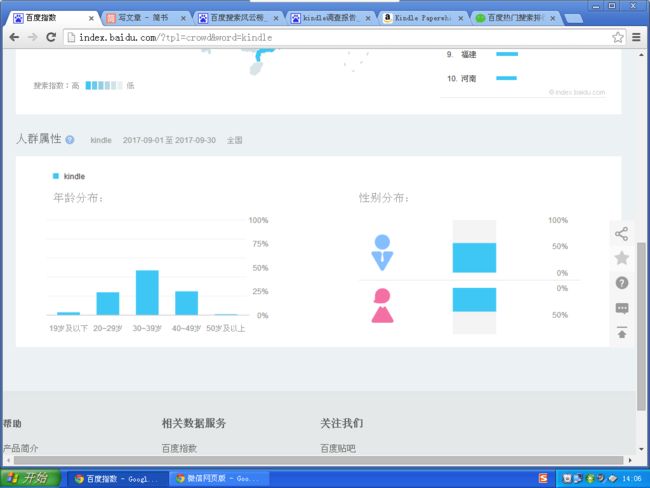650x488 pixels.
Task: Click the male percentage bar
Action: 474,258
